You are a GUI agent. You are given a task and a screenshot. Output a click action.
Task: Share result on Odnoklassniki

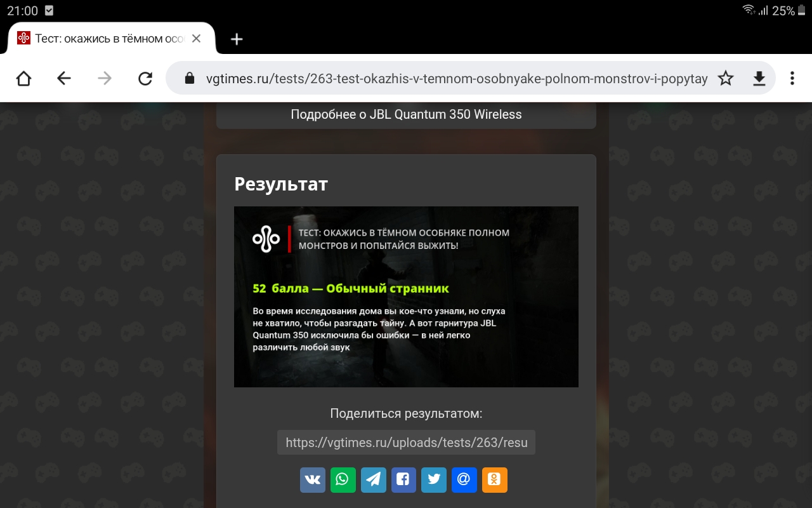[x=495, y=479]
